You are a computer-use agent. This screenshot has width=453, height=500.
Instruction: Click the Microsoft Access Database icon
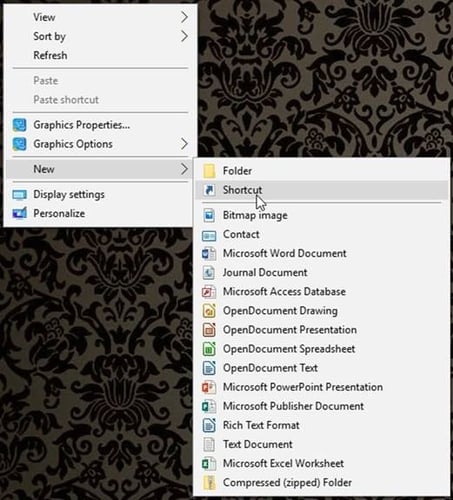[x=209, y=292]
